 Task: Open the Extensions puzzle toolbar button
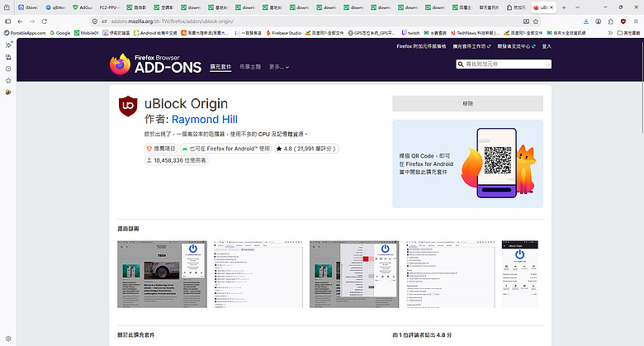(611, 21)
